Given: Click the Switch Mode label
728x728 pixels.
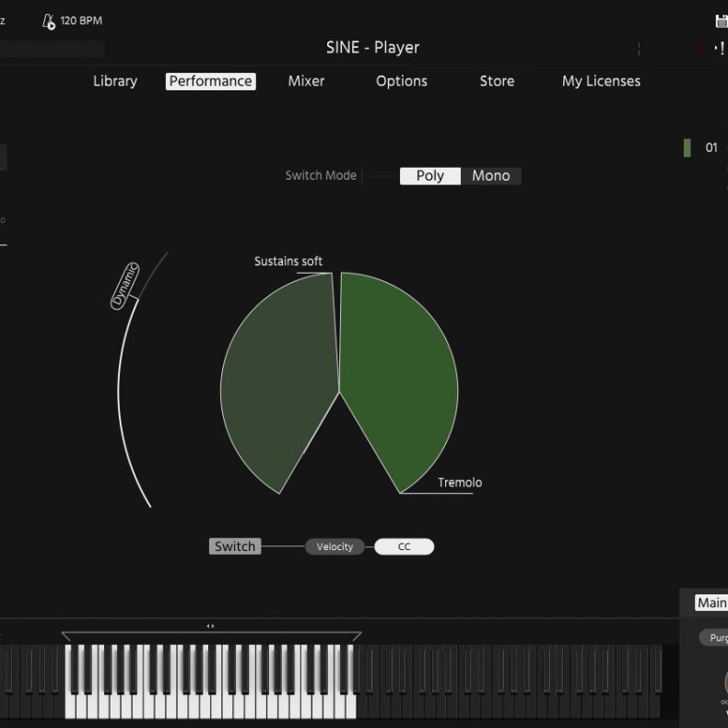Looking at the screenshot, I should (321, 175).
